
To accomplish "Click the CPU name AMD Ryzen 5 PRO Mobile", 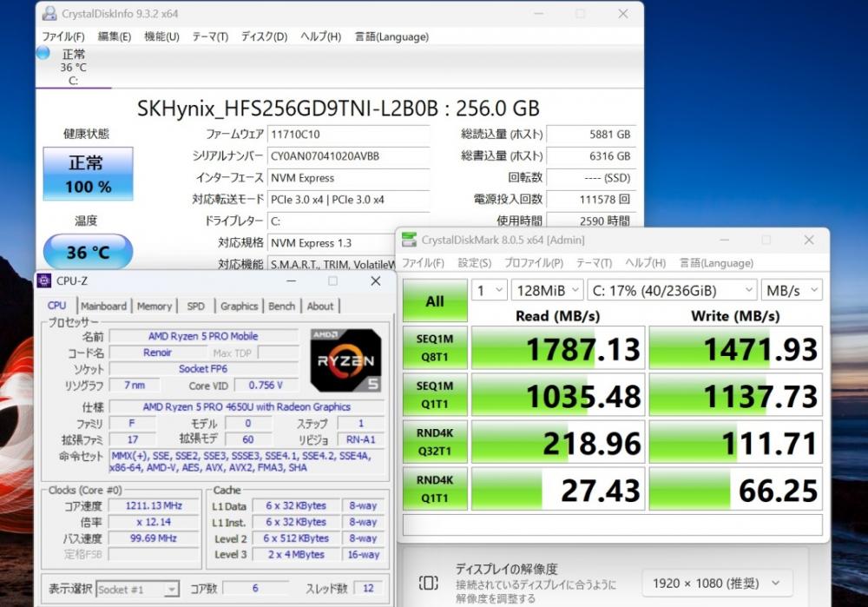I will [x=202, y=336].
